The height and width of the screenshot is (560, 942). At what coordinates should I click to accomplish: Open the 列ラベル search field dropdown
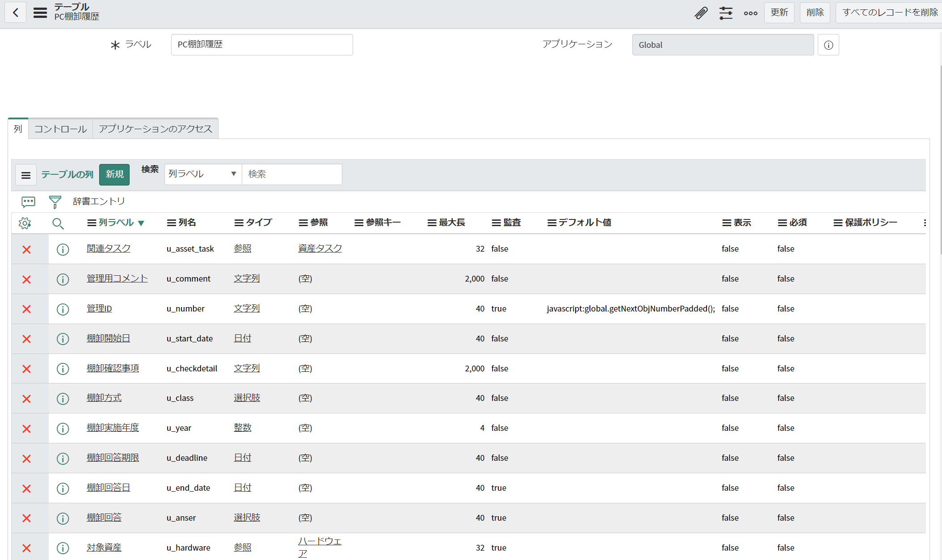203,174
